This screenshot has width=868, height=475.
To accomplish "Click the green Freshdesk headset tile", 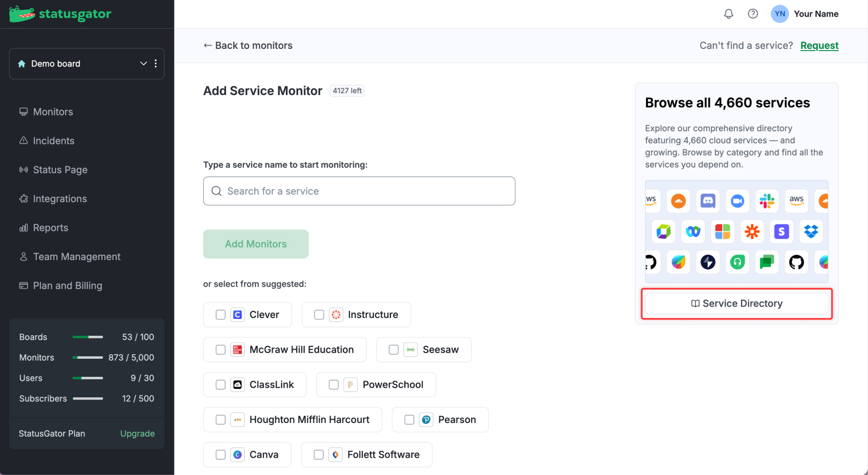I will [737, 262].
